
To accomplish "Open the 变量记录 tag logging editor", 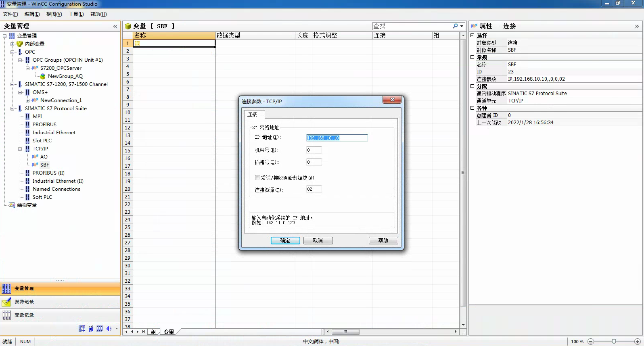I will coord(60,315).
